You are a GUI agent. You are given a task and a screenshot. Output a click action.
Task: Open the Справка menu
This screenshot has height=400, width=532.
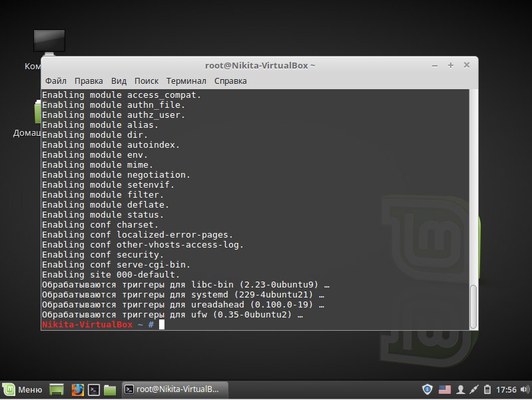point(230,81)
